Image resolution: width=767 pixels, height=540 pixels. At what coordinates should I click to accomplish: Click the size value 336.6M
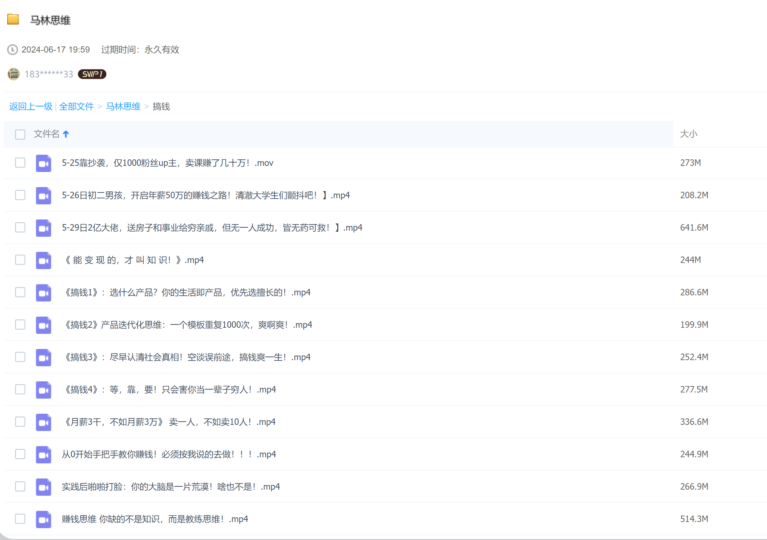pyautogui.click(x=694, y=422)
